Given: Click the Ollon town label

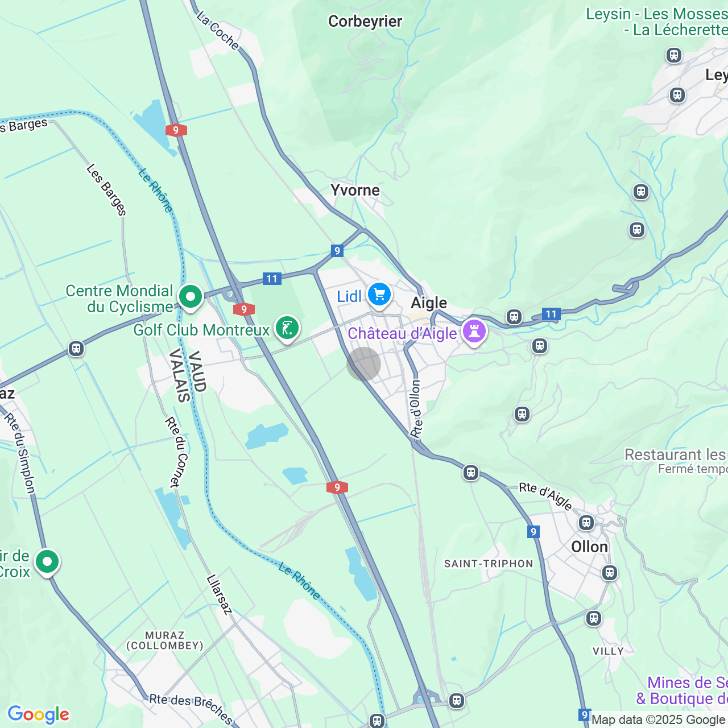Looking at the screenshot, I should coord(590,547).
